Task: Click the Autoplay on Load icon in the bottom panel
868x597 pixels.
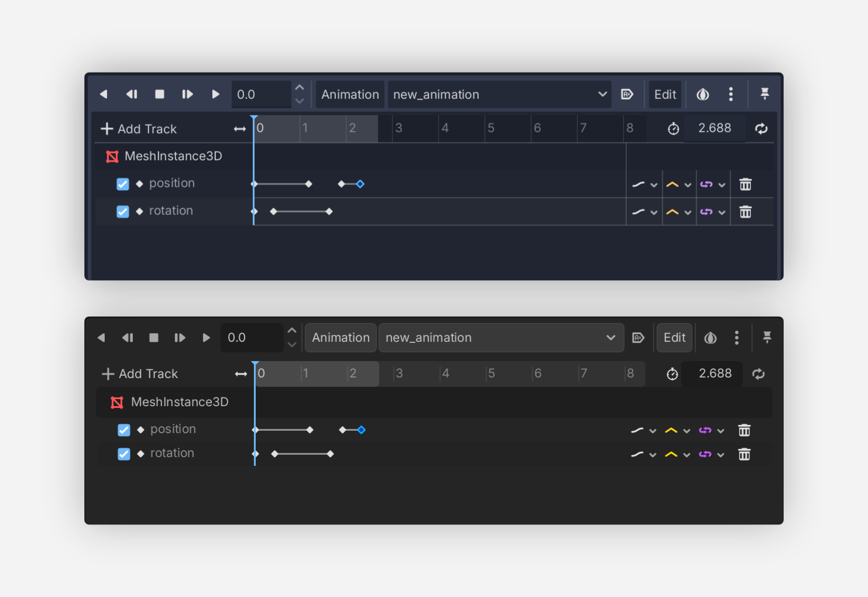Action: [638, 338]
